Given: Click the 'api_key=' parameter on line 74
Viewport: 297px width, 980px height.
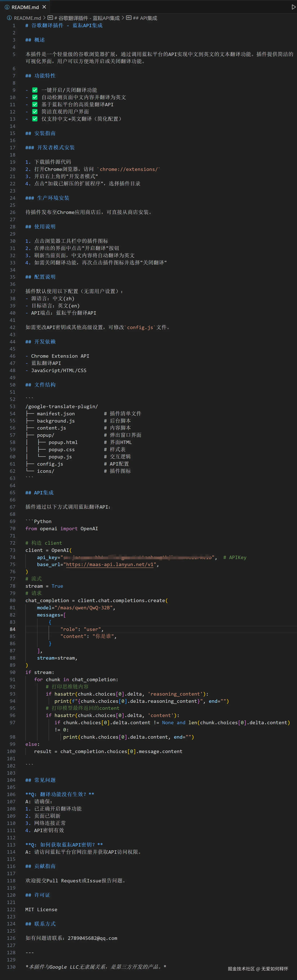Looking at the screenshot, I should pos(49,557).
